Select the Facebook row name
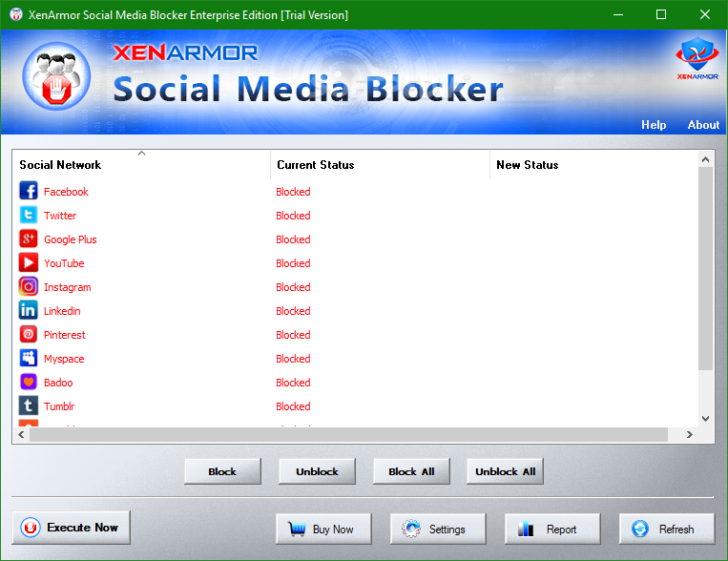728x561 pixels. pyautogui.click(x=66, y=192)
